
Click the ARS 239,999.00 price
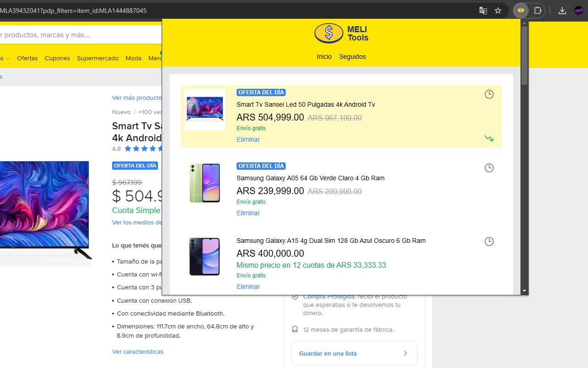pos(270,191)
